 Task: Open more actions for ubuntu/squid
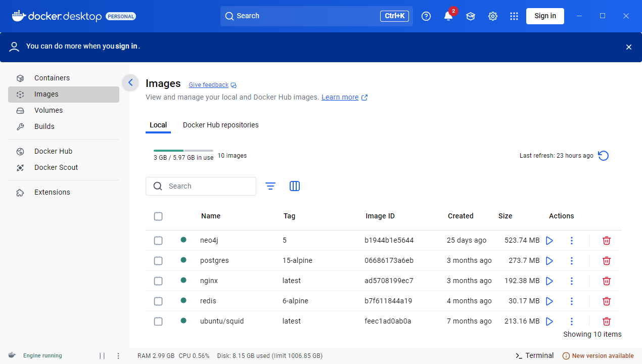(x=572, y=322)
